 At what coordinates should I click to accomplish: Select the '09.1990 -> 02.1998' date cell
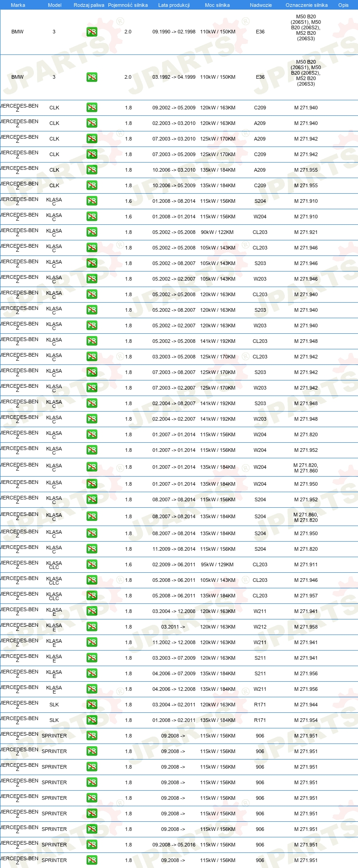click(x=174, y=32)
